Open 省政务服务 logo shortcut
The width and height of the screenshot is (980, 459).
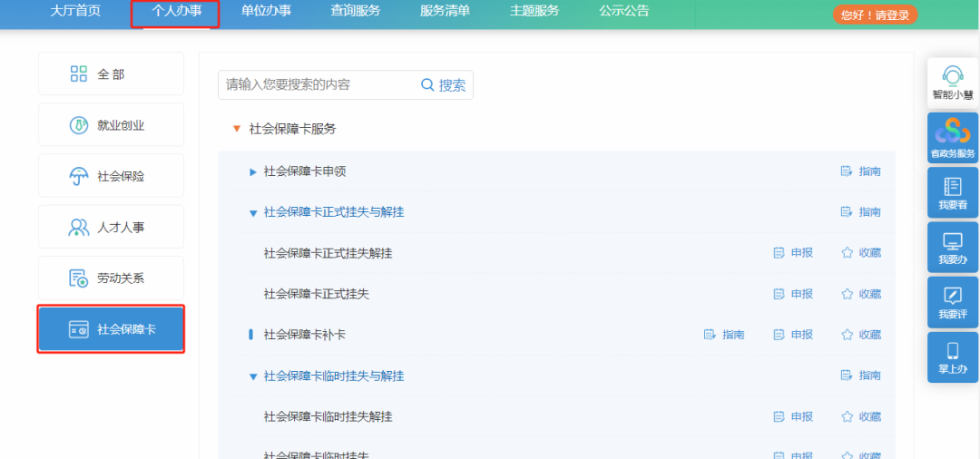click(x=953, y=132)
